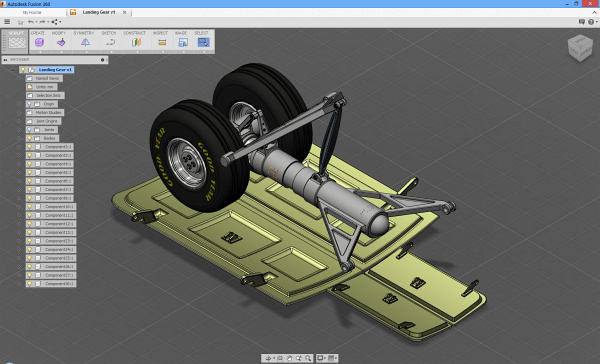Open the Help question mark icon
600x364 pixels.
(591, 22)
